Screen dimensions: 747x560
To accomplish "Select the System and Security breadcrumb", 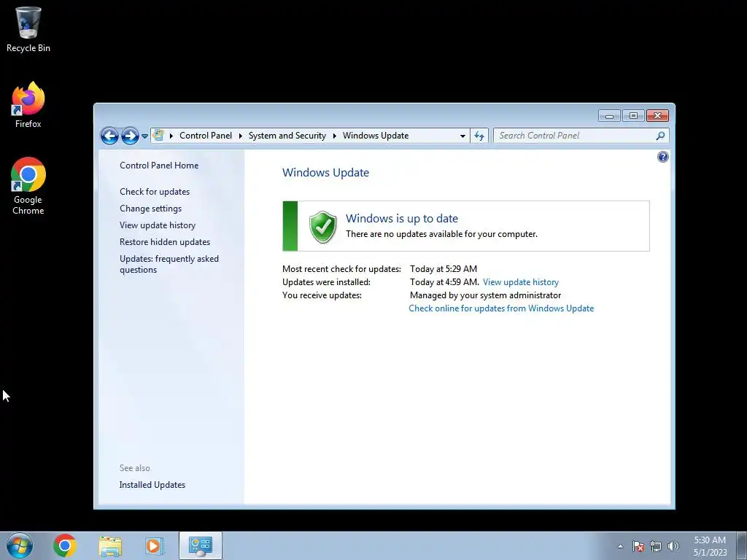I will pyautogui.click(x=287, y=136).
